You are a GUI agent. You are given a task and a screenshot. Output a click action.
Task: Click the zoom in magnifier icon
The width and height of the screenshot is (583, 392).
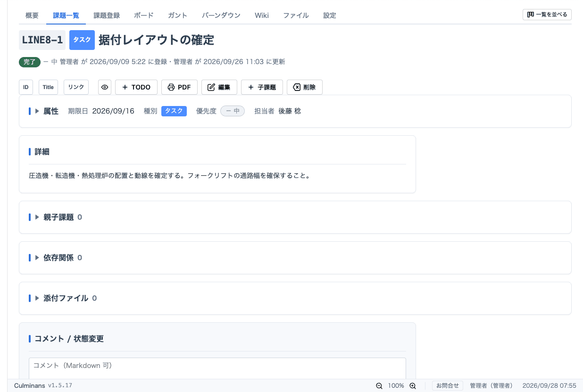(x=413, y=385)
